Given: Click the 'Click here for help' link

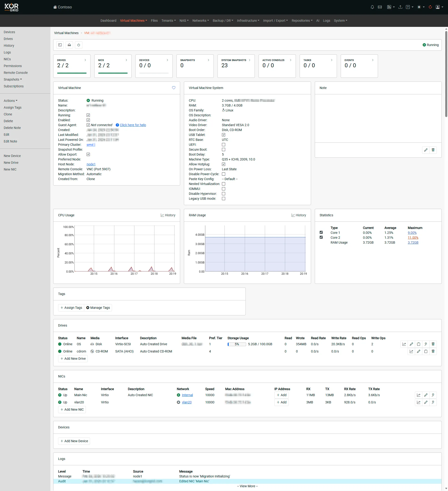Looking at the screenshot, I should tap(133, 125).
